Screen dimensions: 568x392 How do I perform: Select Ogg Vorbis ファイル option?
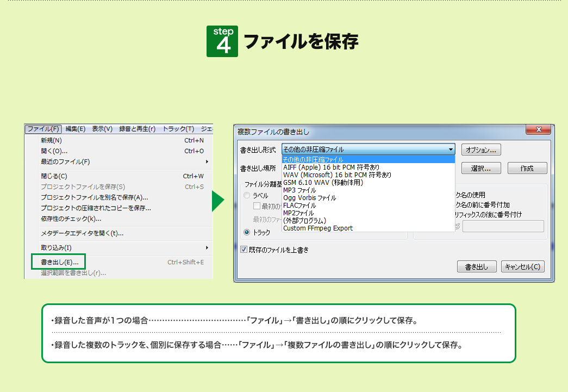click(368, 197)
